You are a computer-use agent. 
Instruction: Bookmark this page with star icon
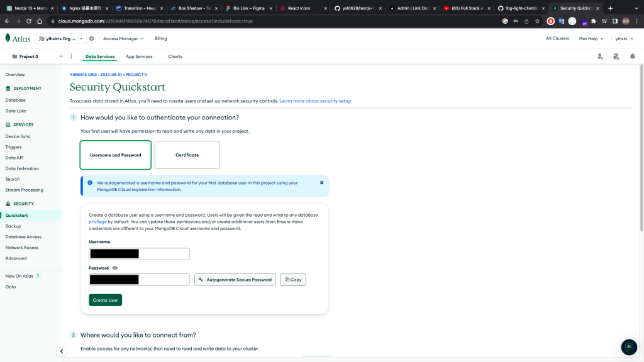(x=537, y=21)
